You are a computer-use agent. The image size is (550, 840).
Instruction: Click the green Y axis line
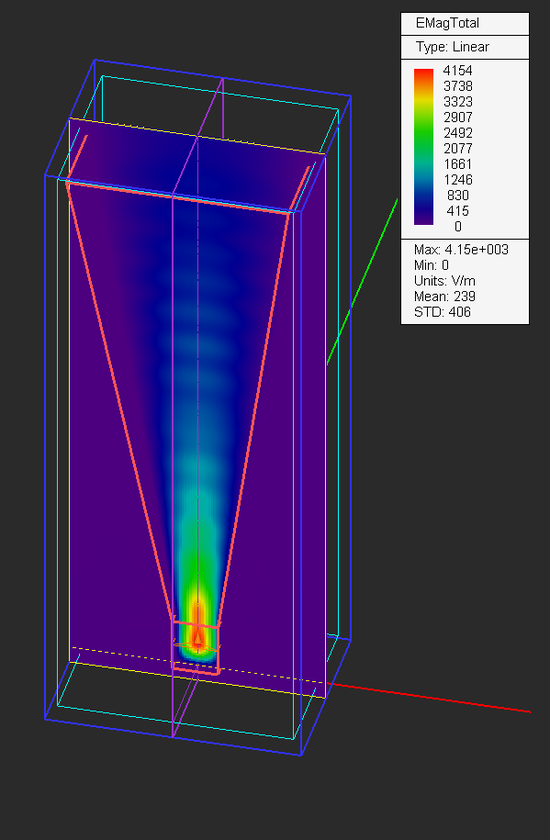coord(362,282)
